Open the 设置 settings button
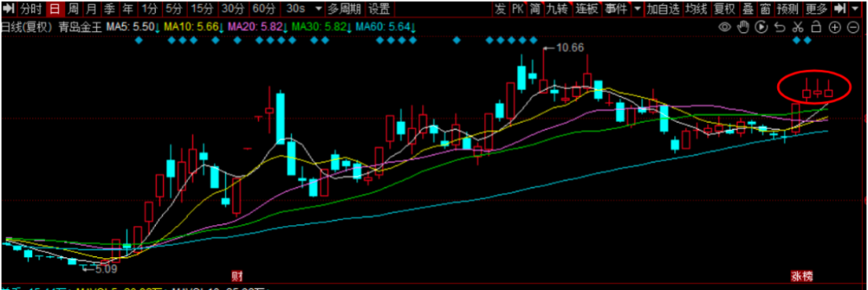Image resolution: width=868 pixels, height=290 pixels. pos(379,9)
